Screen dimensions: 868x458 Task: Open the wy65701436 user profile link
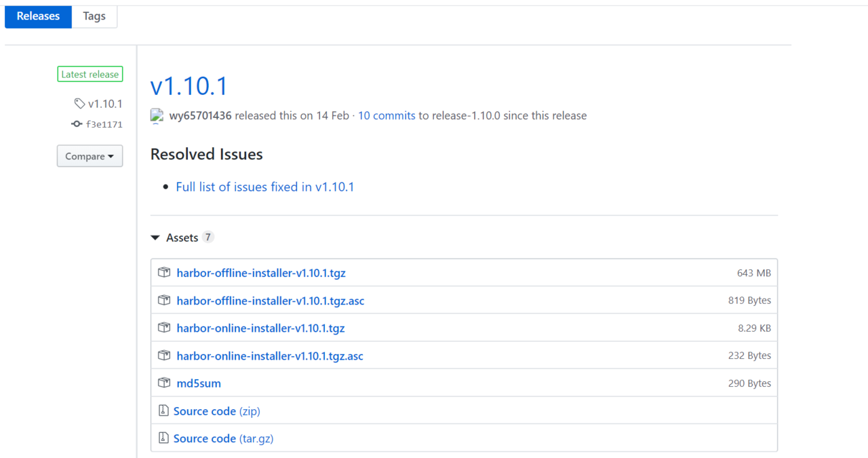click(x=201, y=115)
